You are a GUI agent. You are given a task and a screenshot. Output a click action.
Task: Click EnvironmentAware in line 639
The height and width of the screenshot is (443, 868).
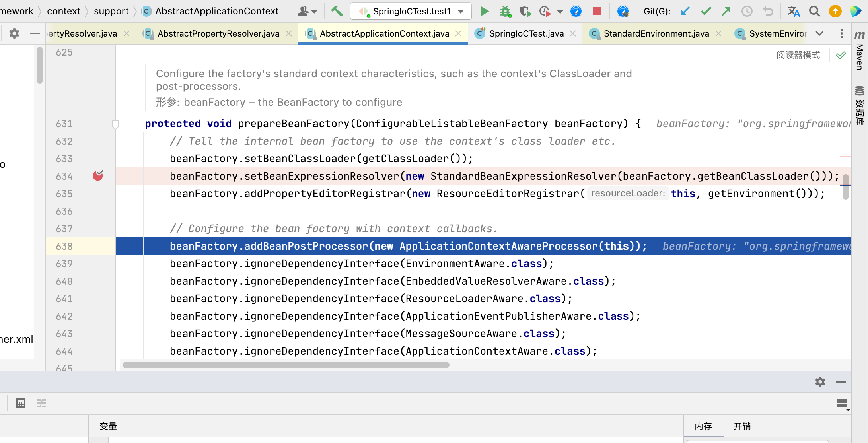(x=455, y=264)
